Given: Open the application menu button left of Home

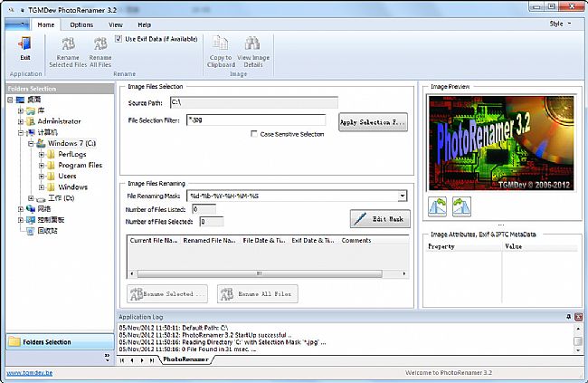Looking at the screenshot, I should click(x=17, y=24).
